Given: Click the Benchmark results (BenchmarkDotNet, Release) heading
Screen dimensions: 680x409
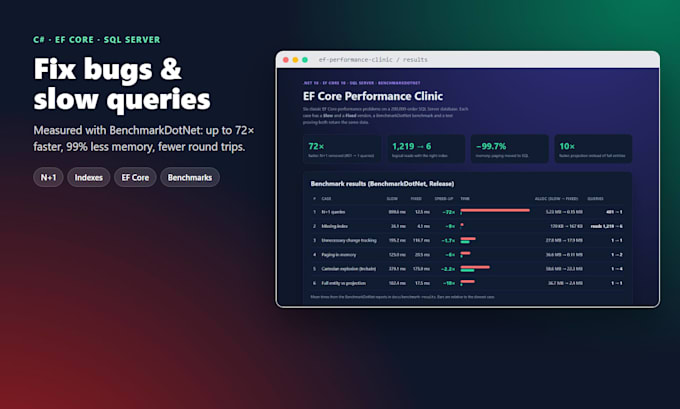Looking at the screenshot, I should 382,184.
